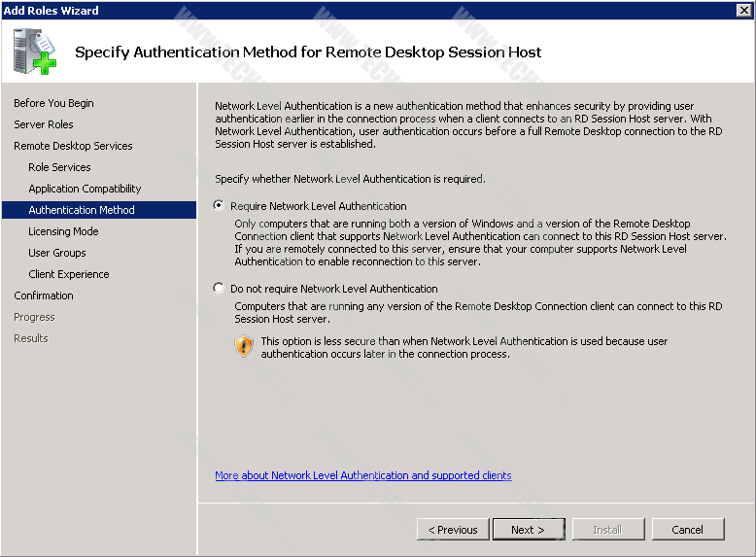Open More about Network Level Authentication link
Viewport: 756px width, 557px height.
(362, 475)
